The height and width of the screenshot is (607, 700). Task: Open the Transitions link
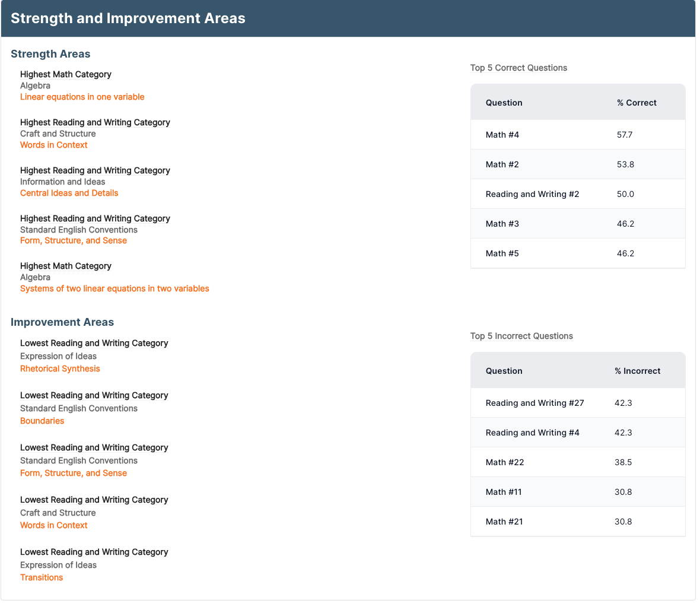tap(42, 577)
